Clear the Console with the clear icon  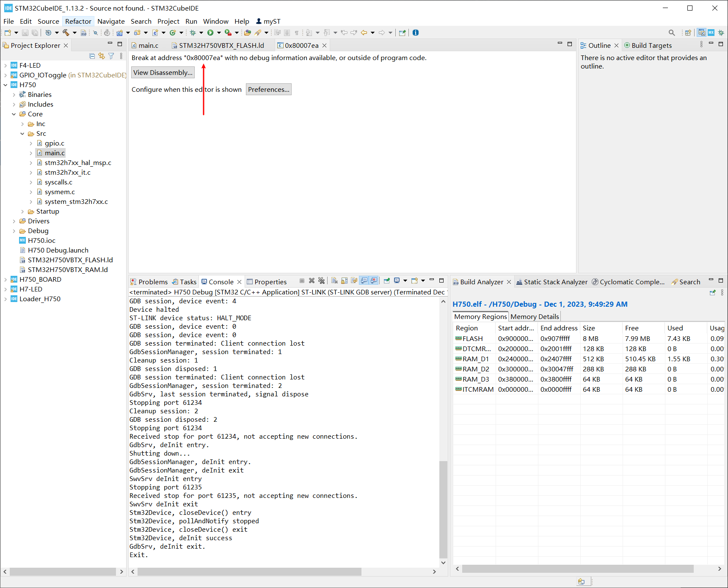[x=334, y=280]
